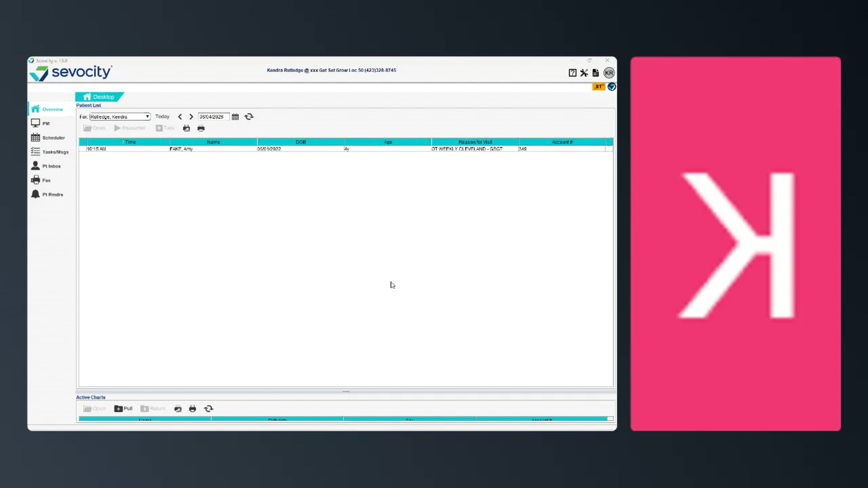Click Open button in Active Charts toolbar
Screen dimensions: 868x488
click(x=94, y=408)
